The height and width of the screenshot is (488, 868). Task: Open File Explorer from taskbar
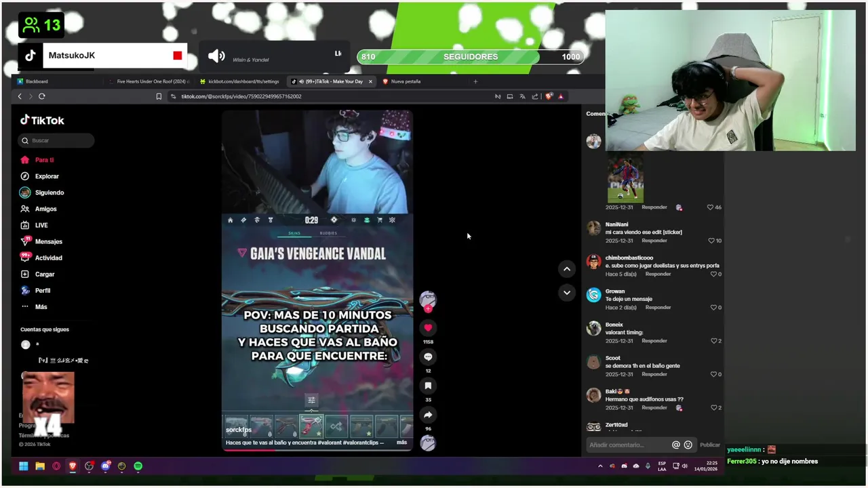coord(40,466)
